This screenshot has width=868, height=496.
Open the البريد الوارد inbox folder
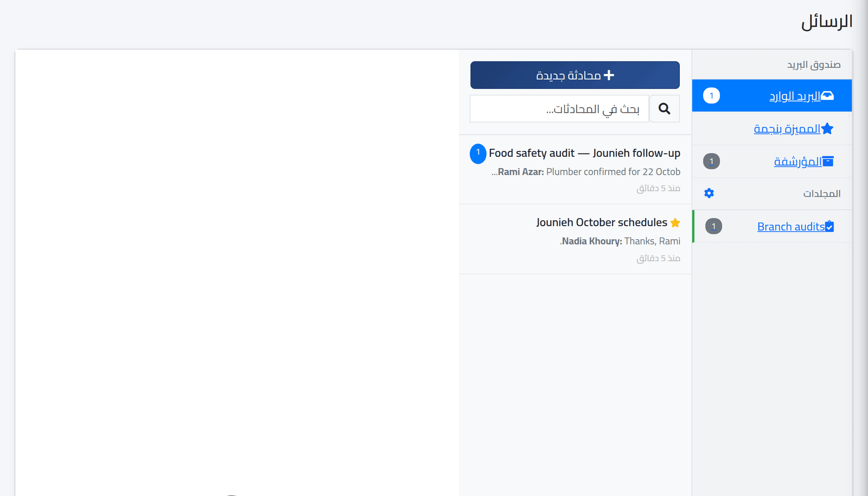(x=772, y=96)
